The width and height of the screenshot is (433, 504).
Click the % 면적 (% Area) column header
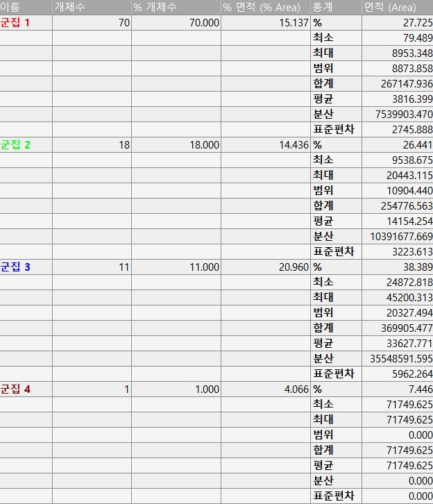(266, 7)
